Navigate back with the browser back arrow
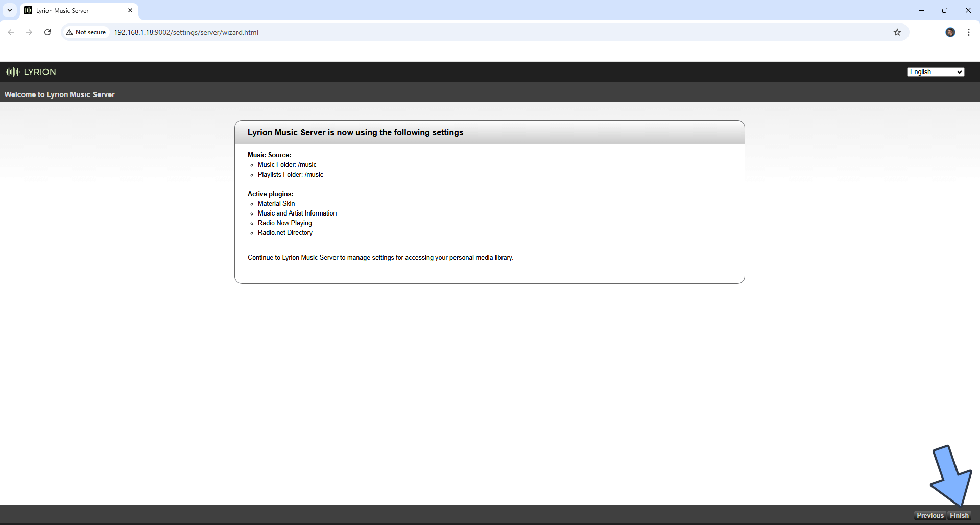 [11, 32]
